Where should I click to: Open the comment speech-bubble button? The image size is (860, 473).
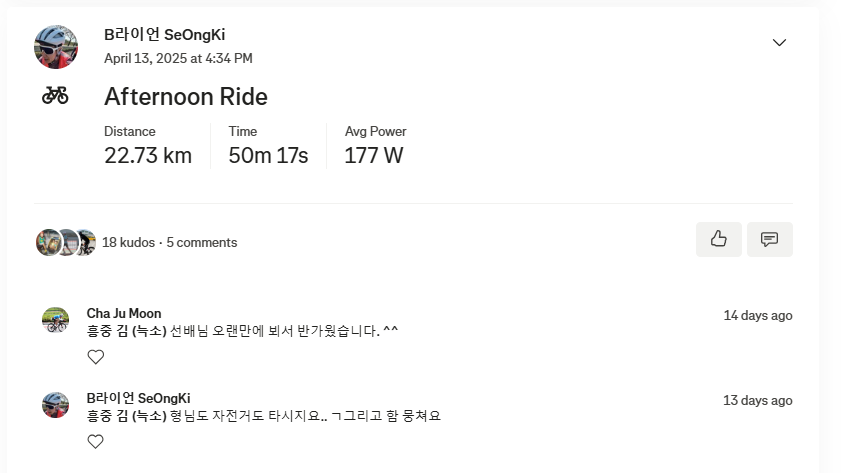click(x=769, y=239)
